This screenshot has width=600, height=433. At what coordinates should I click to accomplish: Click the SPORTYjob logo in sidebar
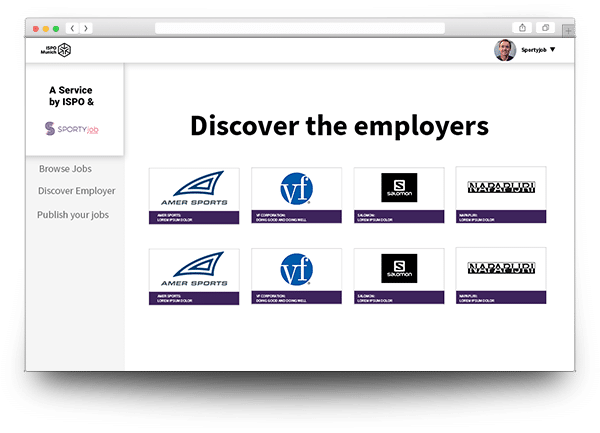point(72,129)
